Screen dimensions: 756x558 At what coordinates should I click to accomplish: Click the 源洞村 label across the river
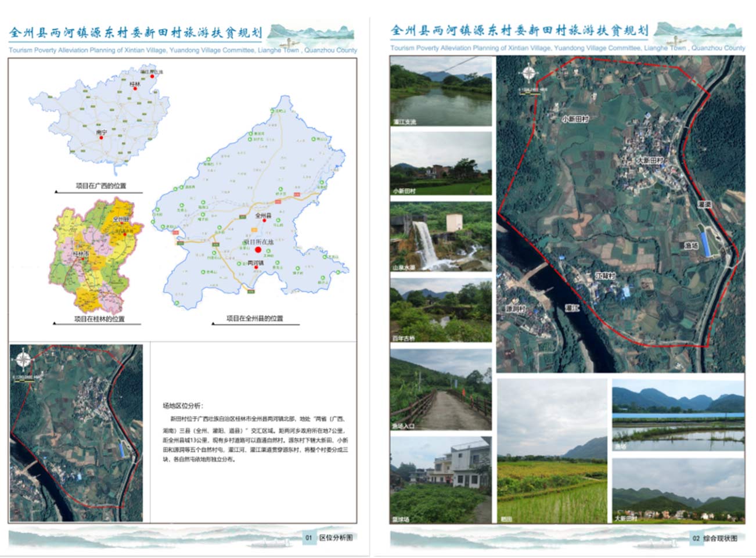[x=515, y=308]
